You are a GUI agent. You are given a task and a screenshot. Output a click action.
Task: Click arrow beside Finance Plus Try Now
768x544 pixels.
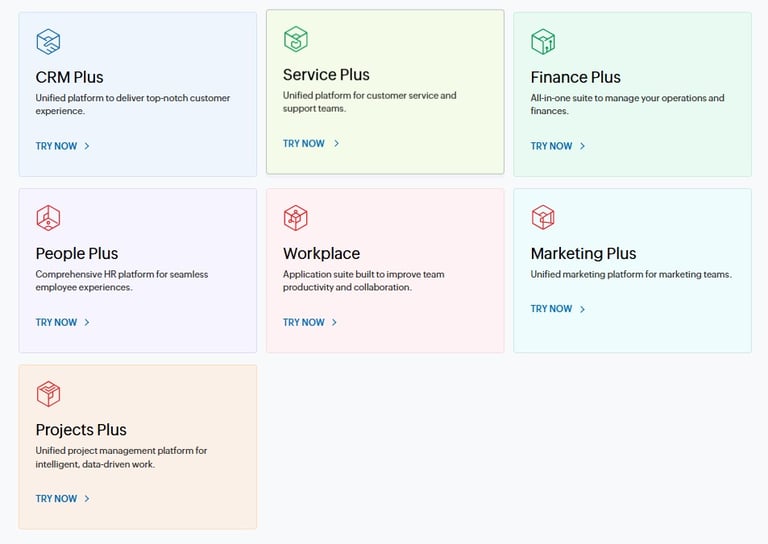582,146
